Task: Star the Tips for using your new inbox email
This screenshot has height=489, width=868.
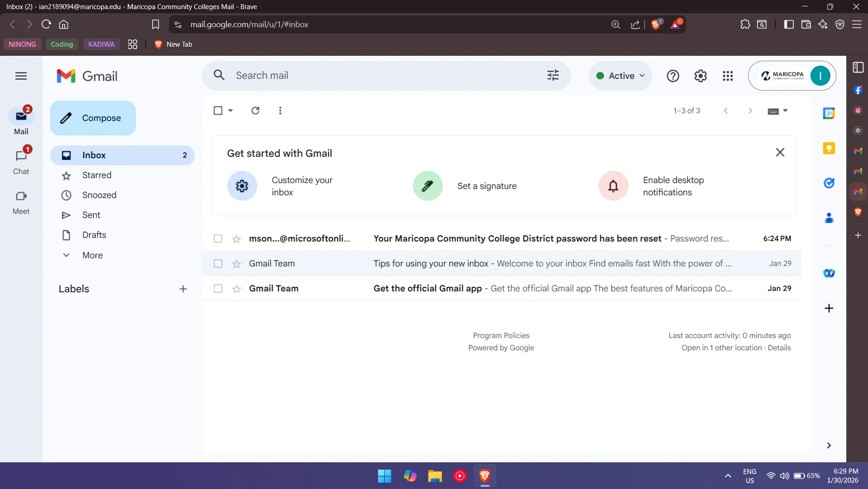Action: (x=236, y=264)
